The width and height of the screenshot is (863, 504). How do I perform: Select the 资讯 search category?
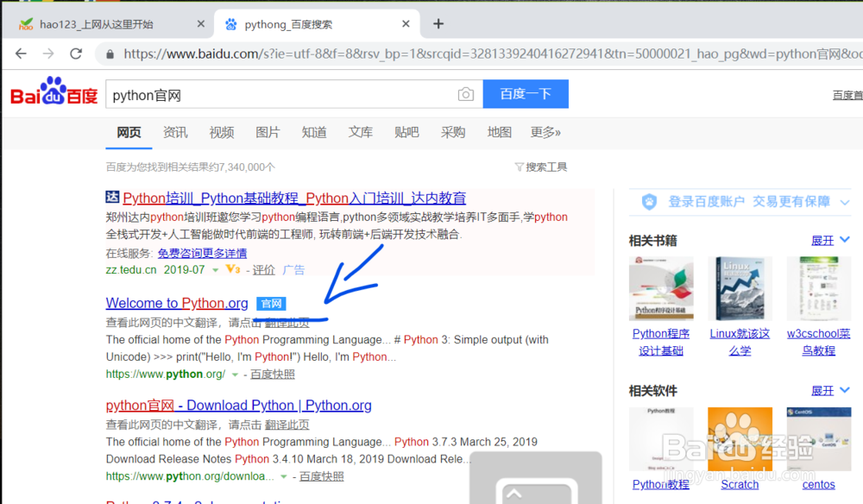175,132
